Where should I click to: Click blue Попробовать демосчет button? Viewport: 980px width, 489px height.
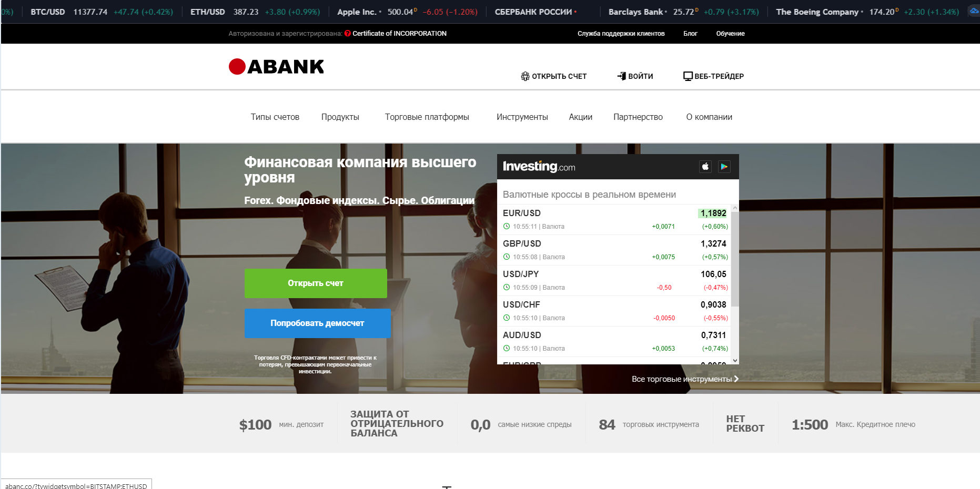[318, 323]
